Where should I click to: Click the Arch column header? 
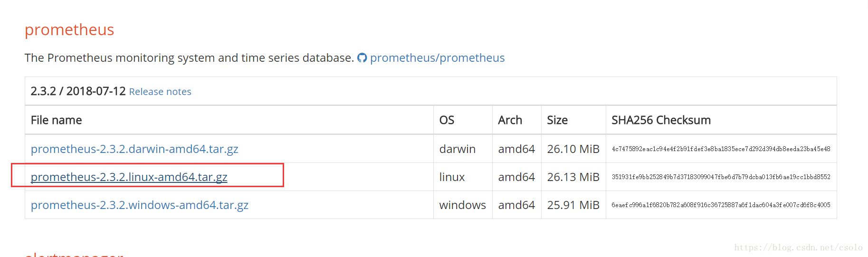[510, 120]
